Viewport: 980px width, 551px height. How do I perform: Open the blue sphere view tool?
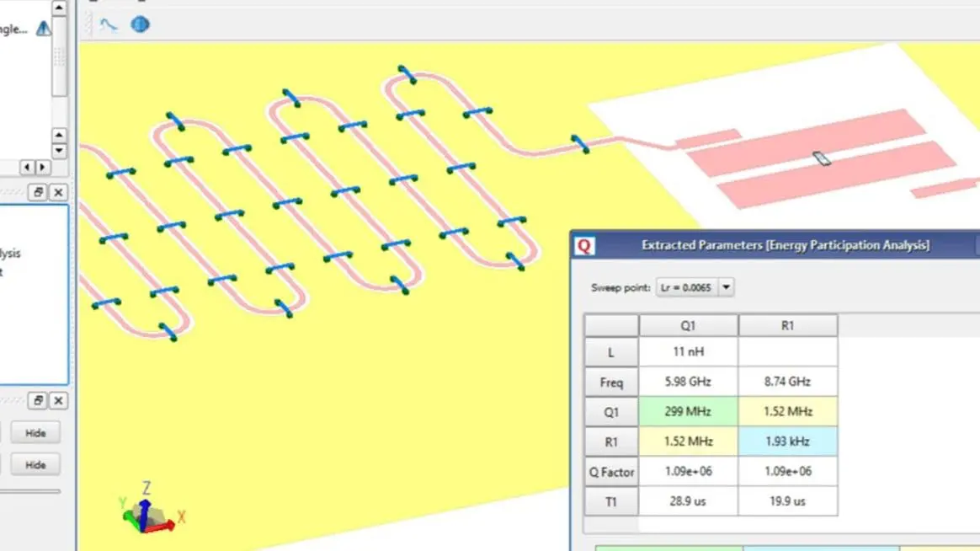point(140,24)
